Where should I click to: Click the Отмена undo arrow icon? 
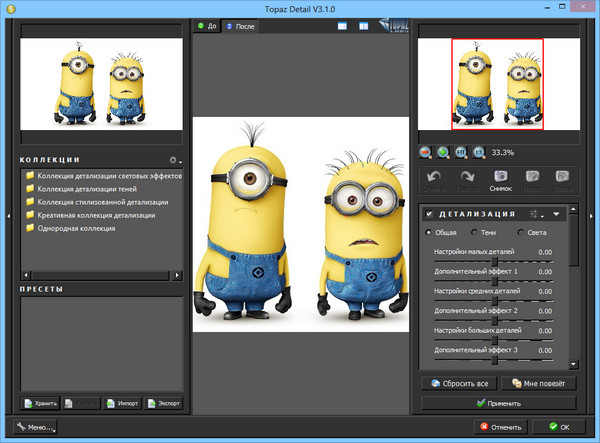click(x=435, y=179)
